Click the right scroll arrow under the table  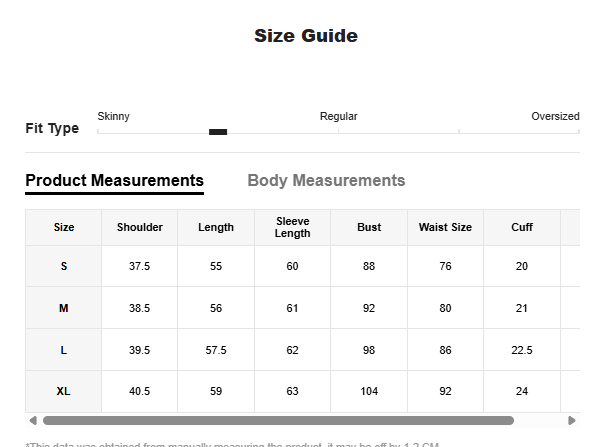[x=572, y=421]
